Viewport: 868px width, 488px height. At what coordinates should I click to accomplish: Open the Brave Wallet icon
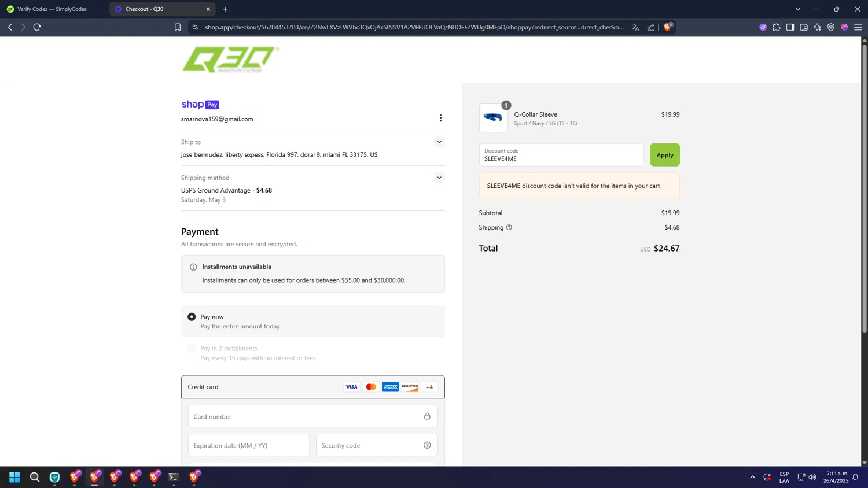coord(804,27)
